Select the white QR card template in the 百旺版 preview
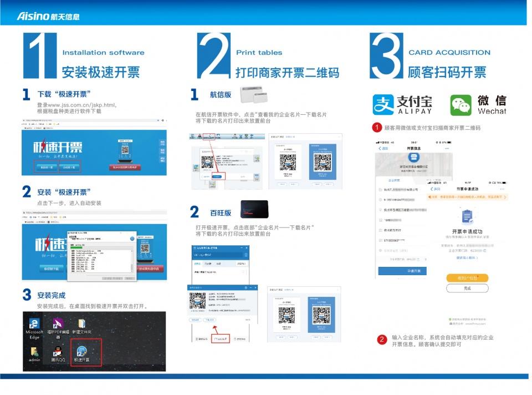Viewport: 532px width, 395px height. pos(287,316)
